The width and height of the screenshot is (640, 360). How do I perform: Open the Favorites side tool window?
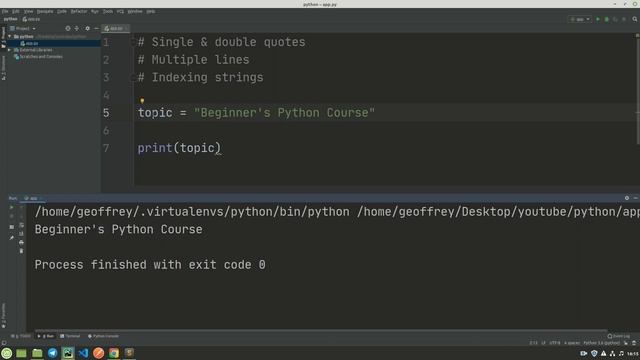(x=3, y=315)
